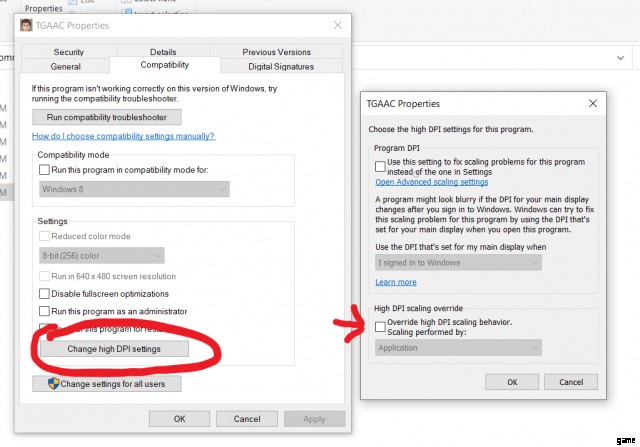Open the Advanced scaling settings link
The image size is (640, 447).
click(431, 182)
